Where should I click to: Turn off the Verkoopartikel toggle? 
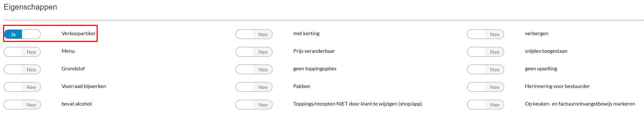coord(22,34)
